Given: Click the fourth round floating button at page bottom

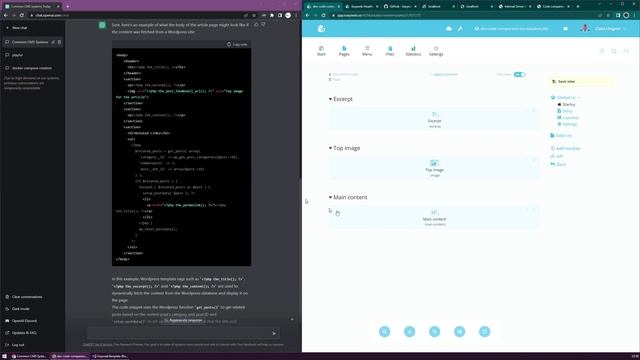Looking at the screenshot, I should pos(460,331).
